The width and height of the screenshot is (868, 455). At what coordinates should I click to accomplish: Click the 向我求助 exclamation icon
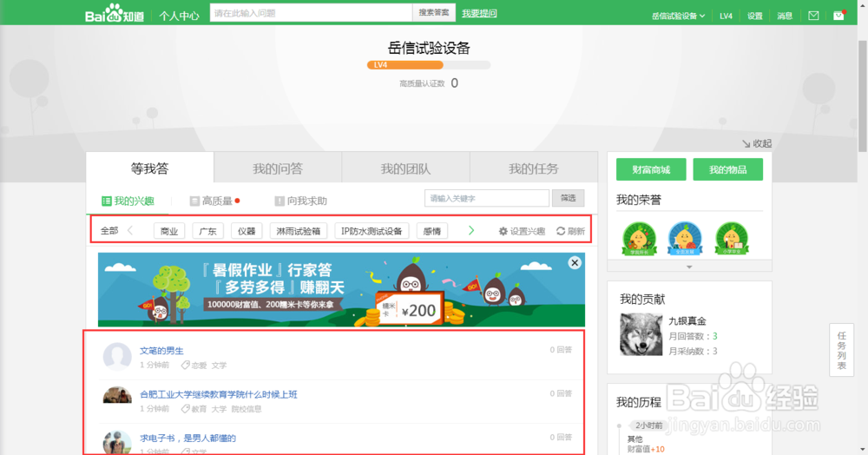(x=279, y=201)
